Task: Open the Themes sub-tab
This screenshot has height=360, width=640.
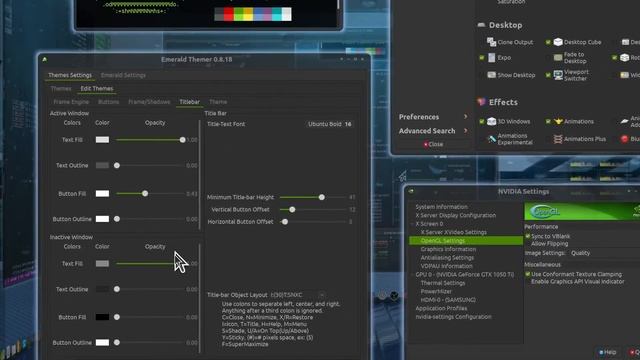Action: coord(61,89)
